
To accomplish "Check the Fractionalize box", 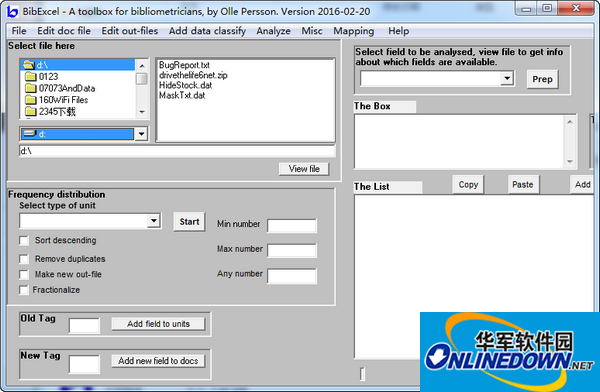I will [24, 290].
